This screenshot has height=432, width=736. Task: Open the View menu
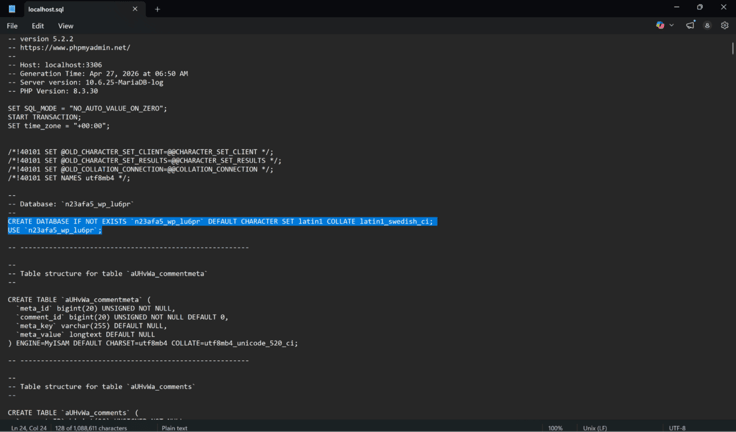point(66,26)
